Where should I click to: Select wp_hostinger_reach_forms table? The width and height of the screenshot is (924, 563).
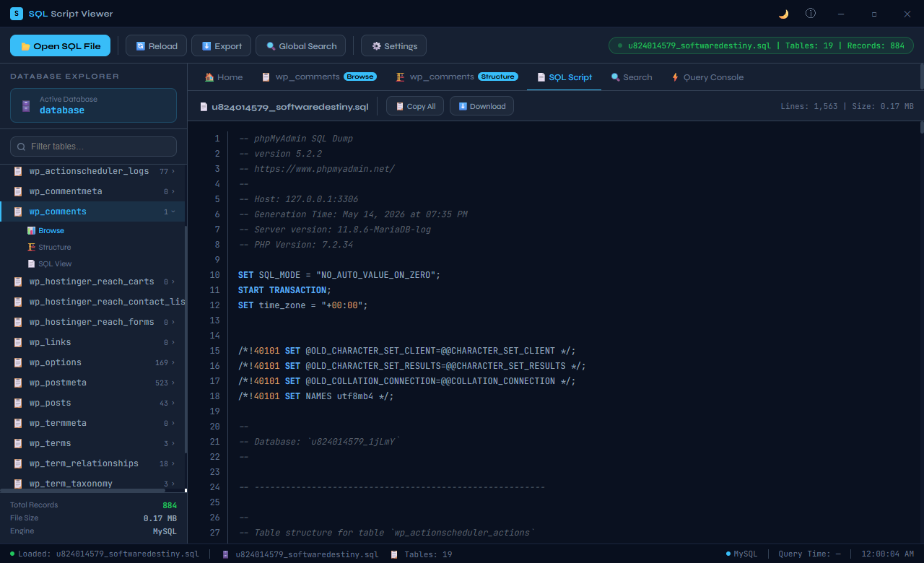pyautogui.click(x=92, y=322)
